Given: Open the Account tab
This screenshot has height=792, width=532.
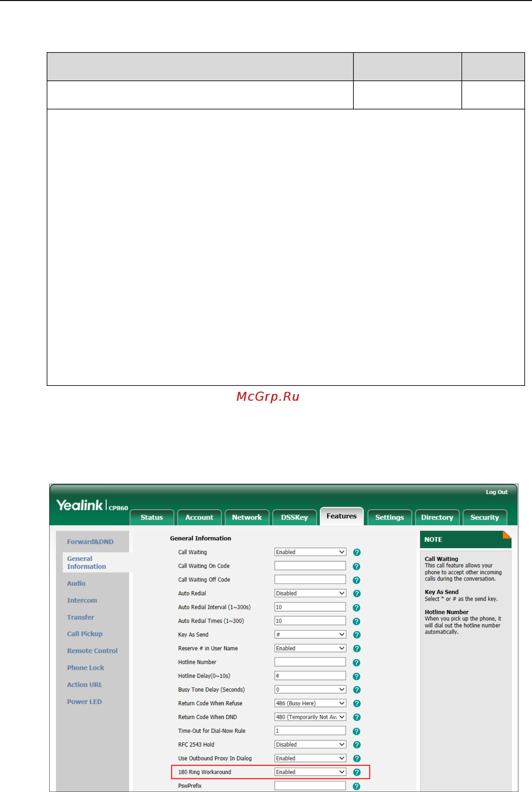Looking at the screenshot, I should click(x=199, y=518).
